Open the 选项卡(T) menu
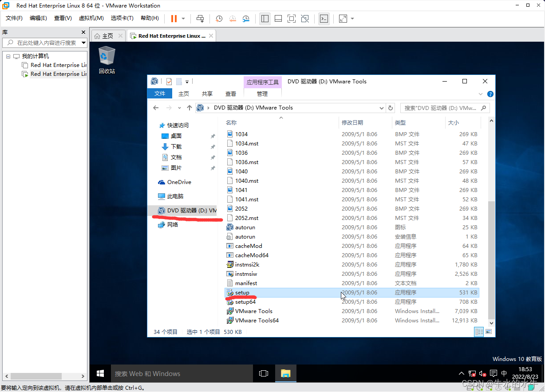This screenshot has height=392, width=545. (122, 18)
